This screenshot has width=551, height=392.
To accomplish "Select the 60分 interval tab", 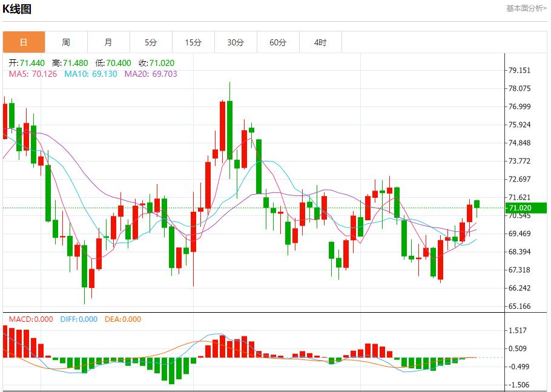I will coord(278,42).
